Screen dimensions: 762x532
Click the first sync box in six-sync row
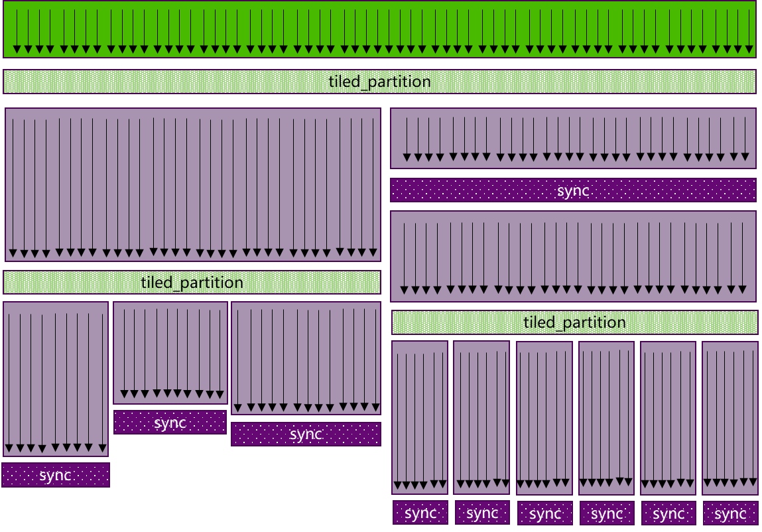pos(420,513)
